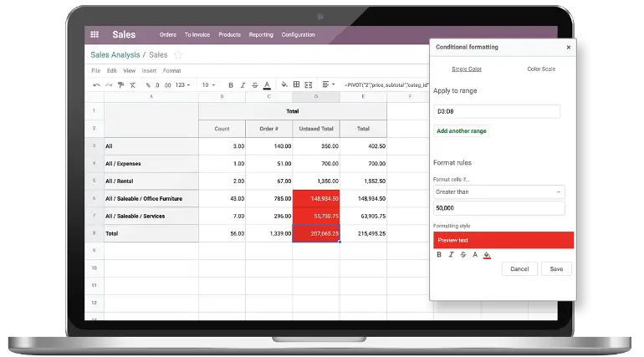The image size is (644, 357).
Task: Pick fill color in the formatting style panel
Action: [487, 255]
